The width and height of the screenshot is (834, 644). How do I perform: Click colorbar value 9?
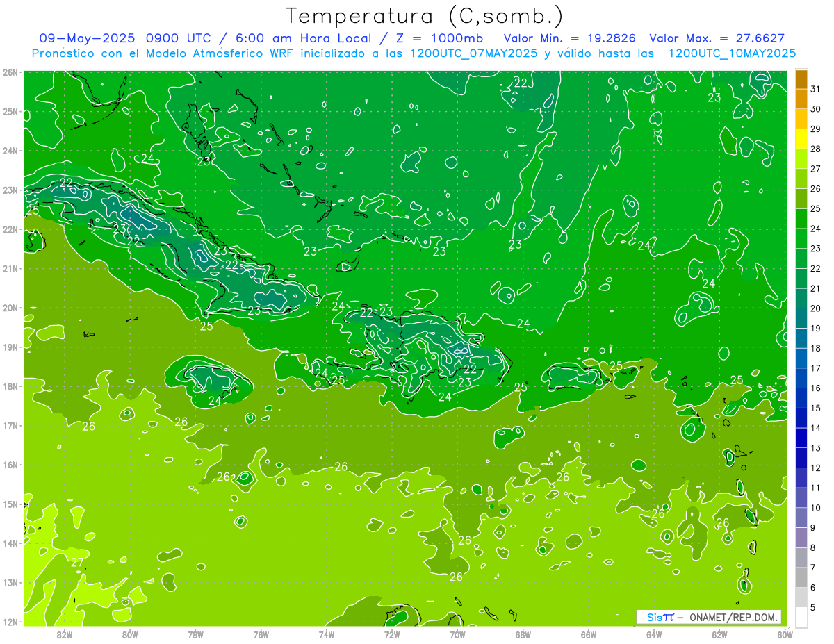pos(813,528)
